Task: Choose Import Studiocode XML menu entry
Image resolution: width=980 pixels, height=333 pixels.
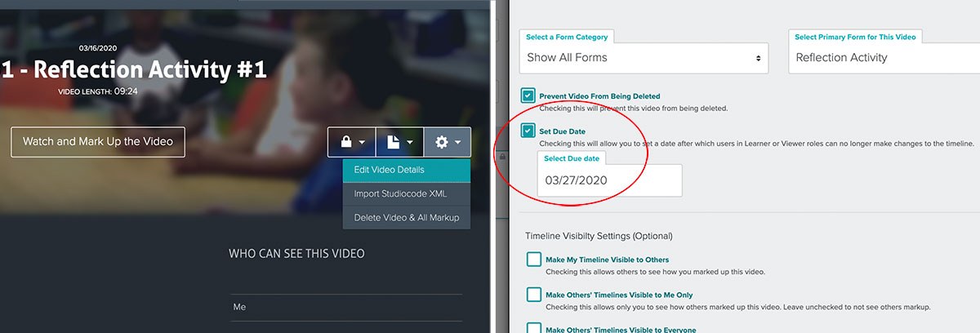Action: click(x=407, y=194)
